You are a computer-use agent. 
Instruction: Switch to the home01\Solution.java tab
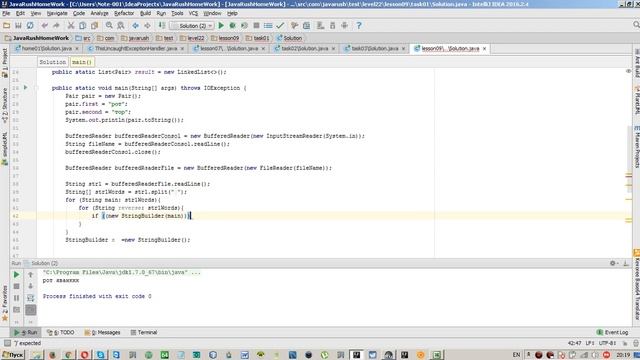tap(47, 48)
